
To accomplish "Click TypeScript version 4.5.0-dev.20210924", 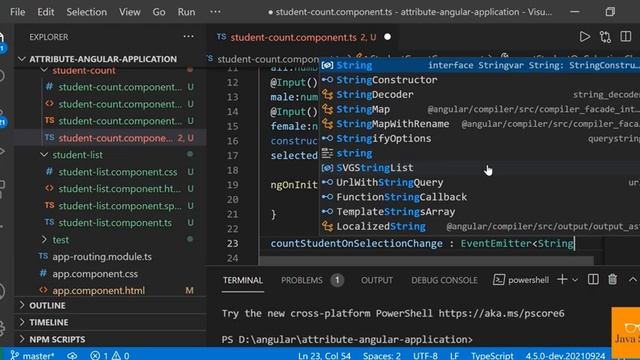I will pyautogui.click(x=565, y=356).
